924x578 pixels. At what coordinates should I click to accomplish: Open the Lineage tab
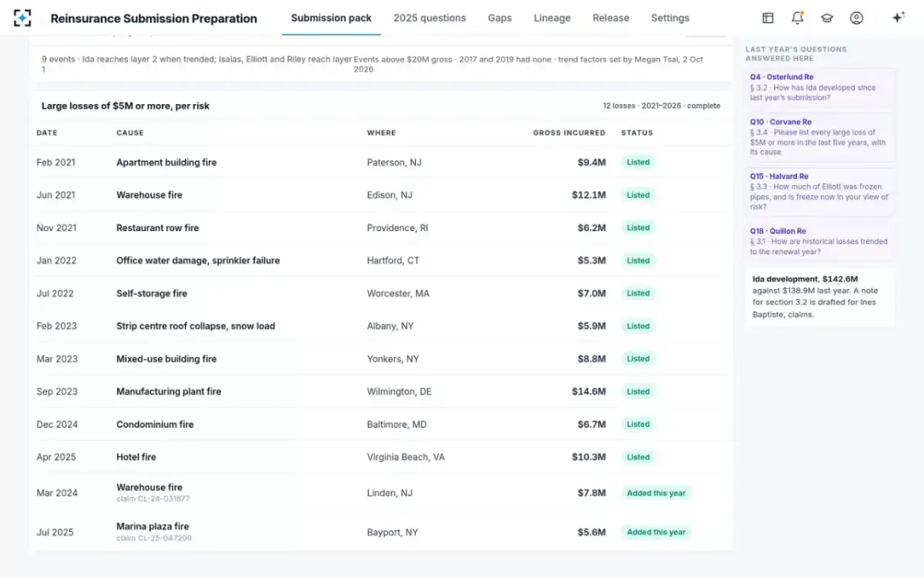click(552, 18)
